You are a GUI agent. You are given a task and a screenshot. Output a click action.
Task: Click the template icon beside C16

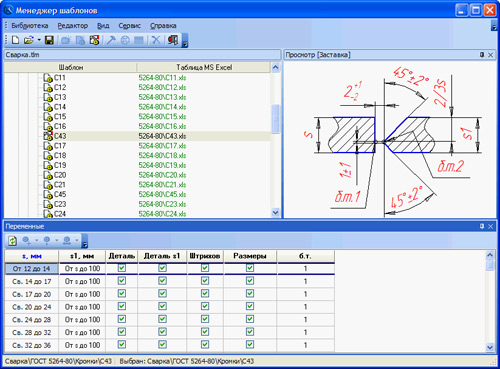click(48, 127)
